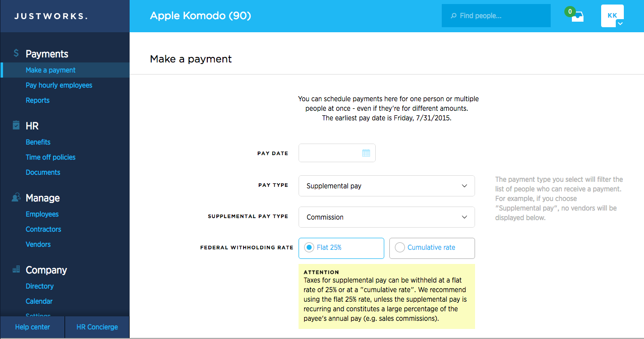Viewport: 644px width, 339px height.
Task: Click the Manage people icon in sidebar
Action: [x=16, y=198]
